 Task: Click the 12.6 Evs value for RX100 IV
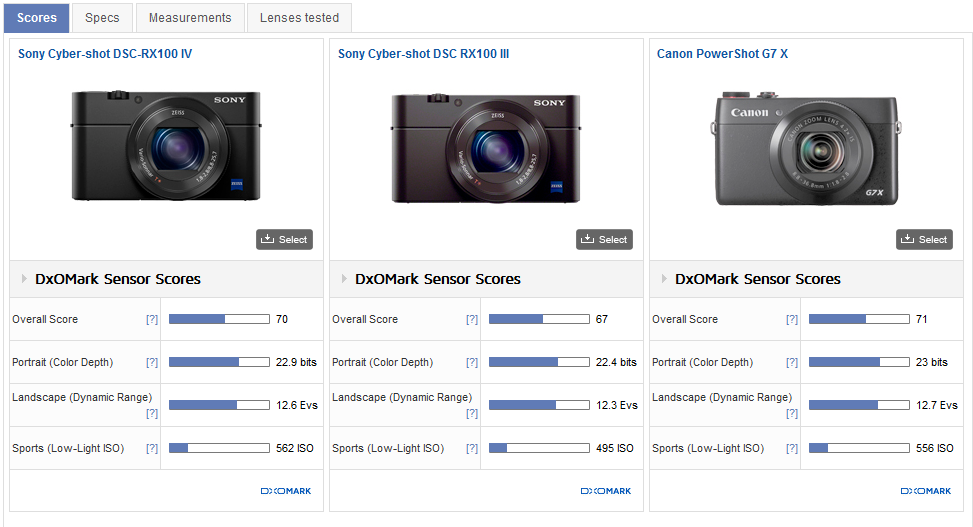(x=297, y=405)
